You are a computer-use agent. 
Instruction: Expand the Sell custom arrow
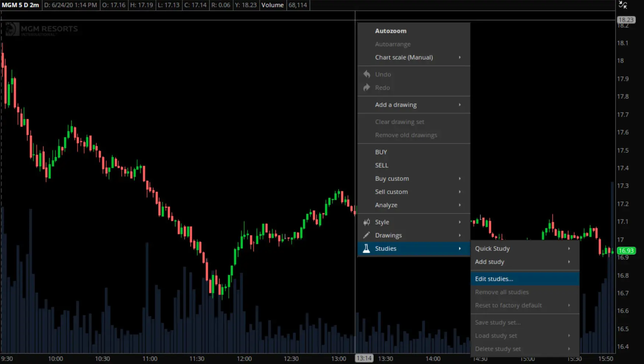460,192
